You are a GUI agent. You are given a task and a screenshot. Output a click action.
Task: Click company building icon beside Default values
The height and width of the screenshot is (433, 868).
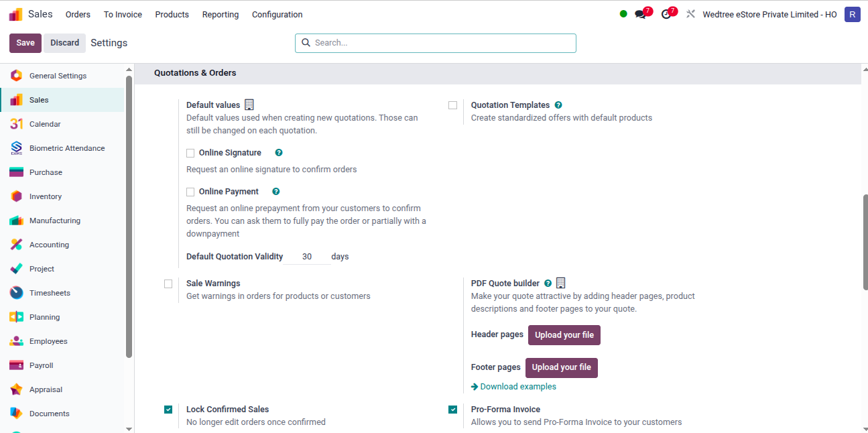tap(249, 105)
